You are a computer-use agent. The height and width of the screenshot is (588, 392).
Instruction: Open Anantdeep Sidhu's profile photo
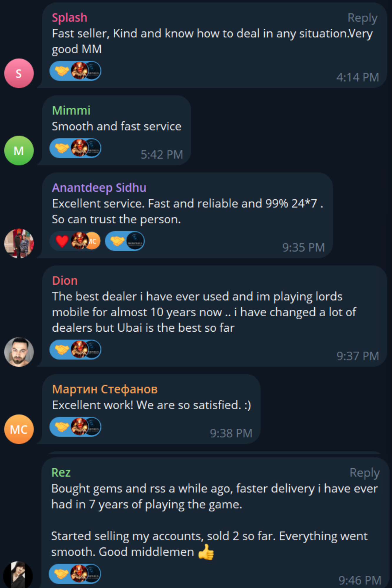tap(19, 243)
